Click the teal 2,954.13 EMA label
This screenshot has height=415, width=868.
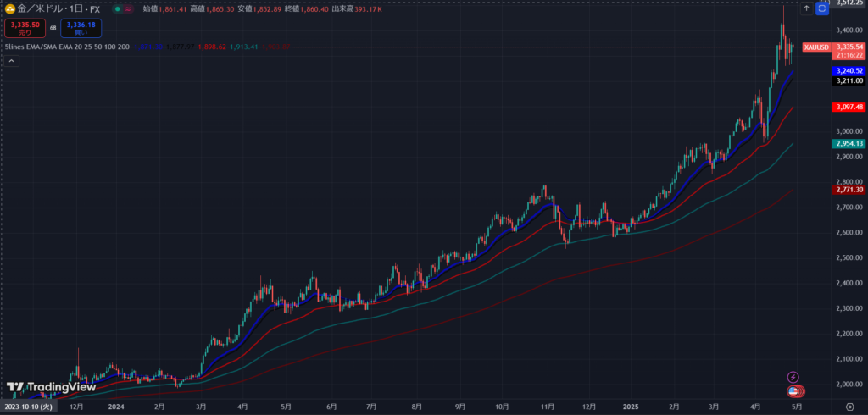pos(848,144)
